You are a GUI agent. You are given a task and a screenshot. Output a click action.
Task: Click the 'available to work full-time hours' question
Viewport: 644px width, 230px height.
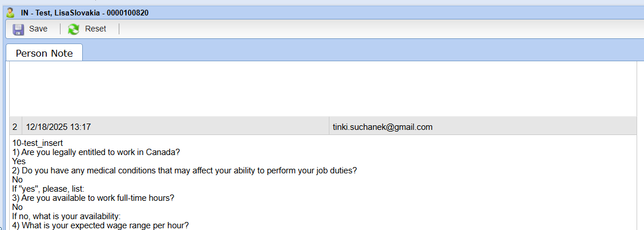point(93,198)
